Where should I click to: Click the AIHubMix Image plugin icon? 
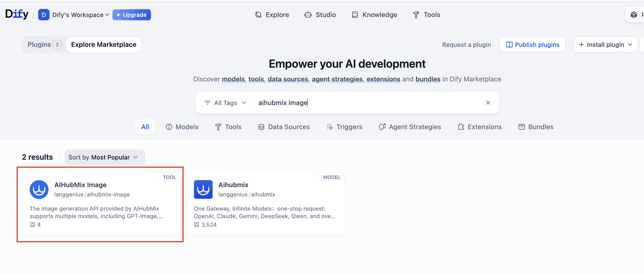coord(39,189)
